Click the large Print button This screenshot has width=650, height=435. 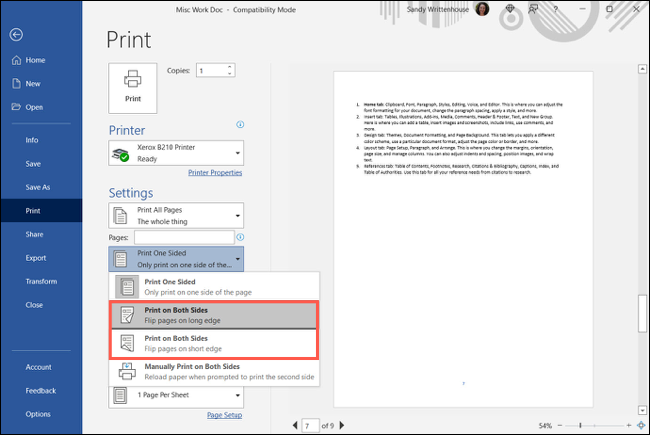pos(133,88)
